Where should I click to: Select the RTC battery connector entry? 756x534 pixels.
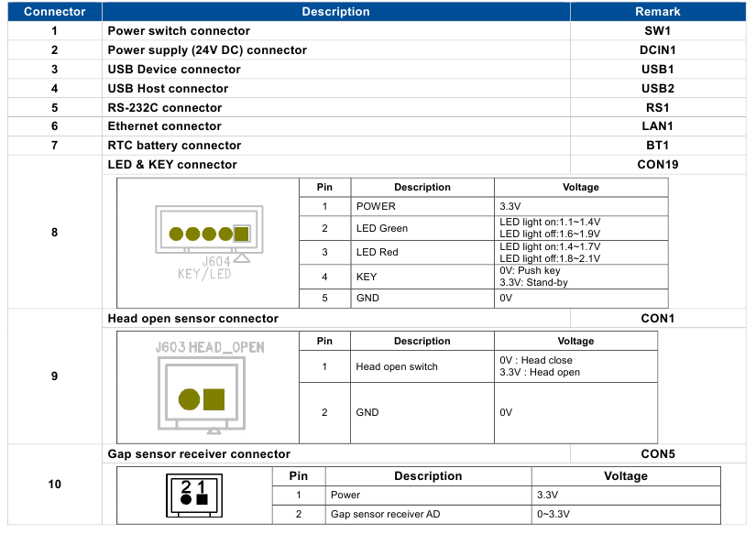point(171,145)
